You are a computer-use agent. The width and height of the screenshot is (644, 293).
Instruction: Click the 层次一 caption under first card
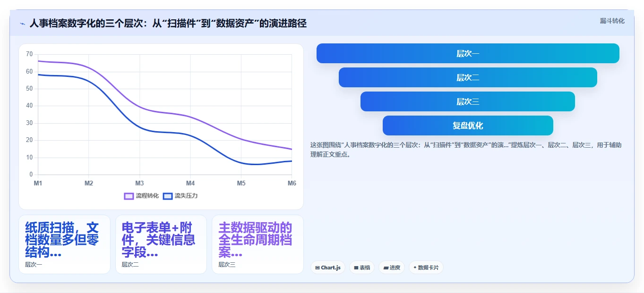(x=34, y=265)
